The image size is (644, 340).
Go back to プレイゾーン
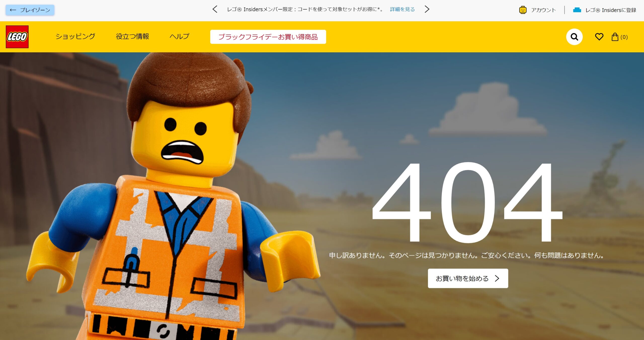pos(30,10)
